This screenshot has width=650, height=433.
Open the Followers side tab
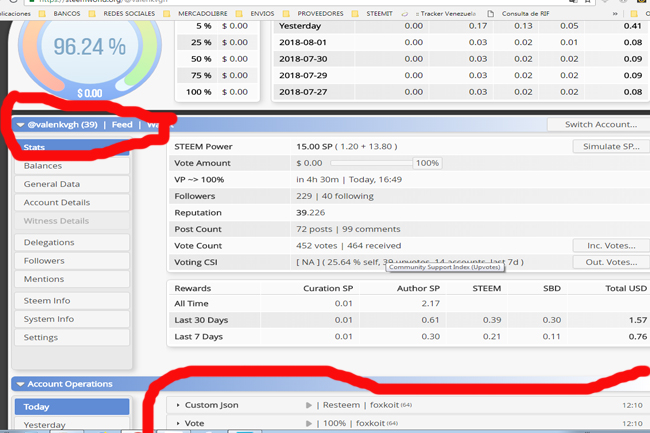72,261
